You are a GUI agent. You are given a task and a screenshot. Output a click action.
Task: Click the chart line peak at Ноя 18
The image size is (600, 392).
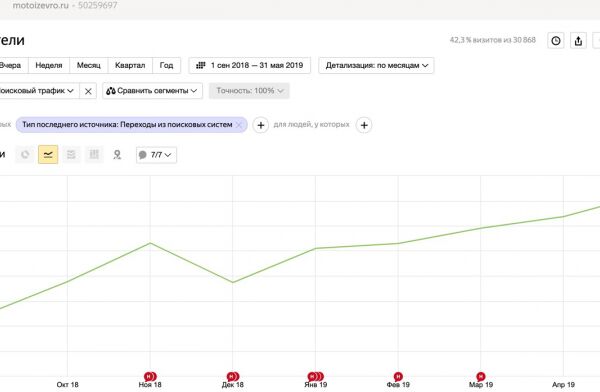[150, 243]
